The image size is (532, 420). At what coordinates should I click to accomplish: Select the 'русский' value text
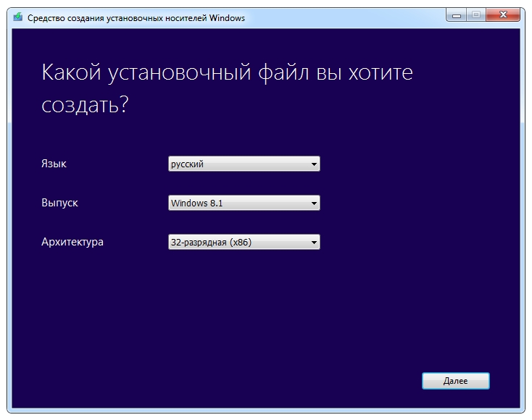point(187,164)
